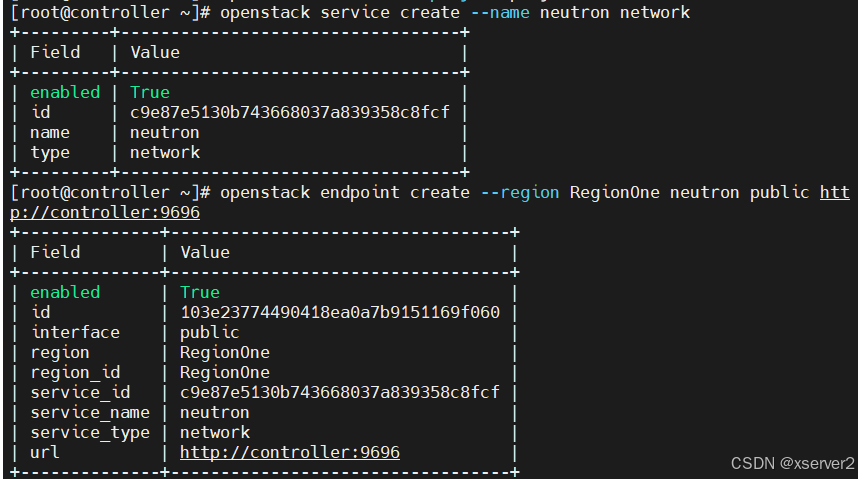The image size is (859, 479).
Task: Click the 'url' field label
Action: pos(45,452)
